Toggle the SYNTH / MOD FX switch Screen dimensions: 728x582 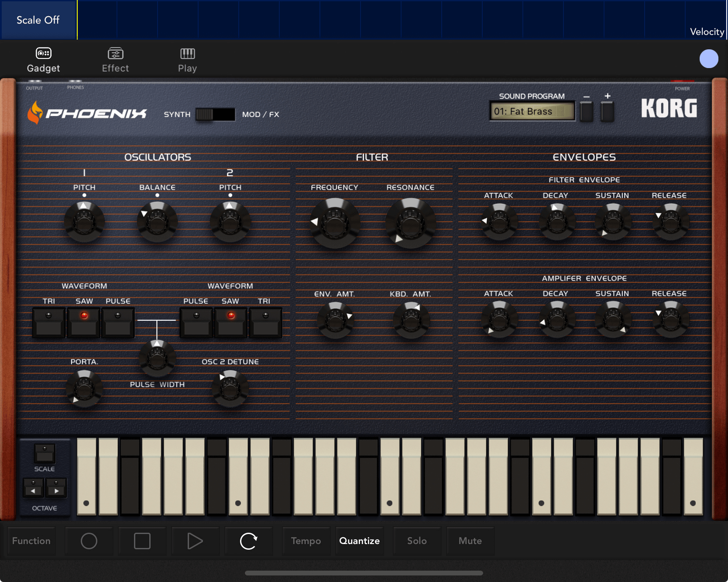click(x=215, y=114)
